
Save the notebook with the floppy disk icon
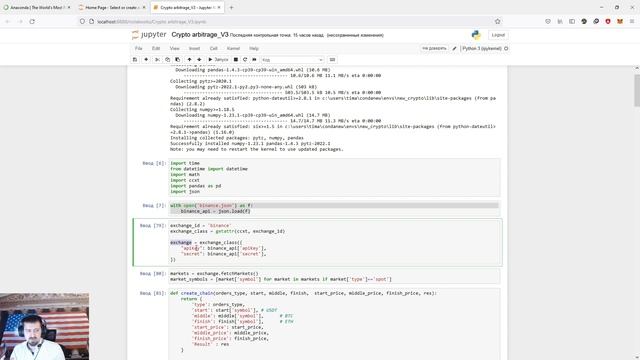click(x=135, y=60)
